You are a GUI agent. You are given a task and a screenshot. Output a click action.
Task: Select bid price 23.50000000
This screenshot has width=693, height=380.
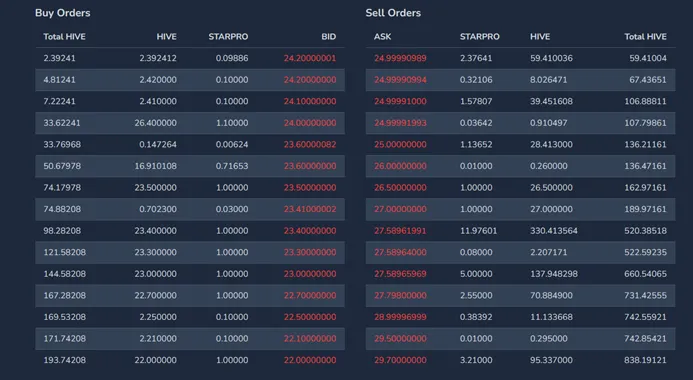[x=310, y=188]
